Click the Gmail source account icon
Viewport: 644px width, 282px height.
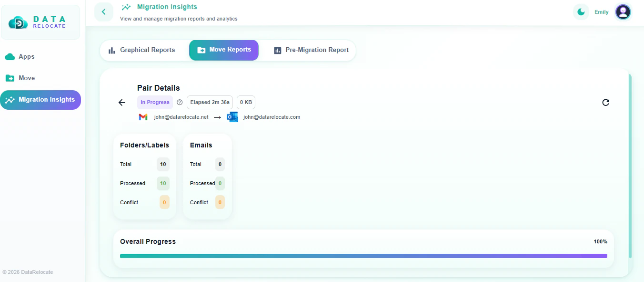click(x=143, y=117)
